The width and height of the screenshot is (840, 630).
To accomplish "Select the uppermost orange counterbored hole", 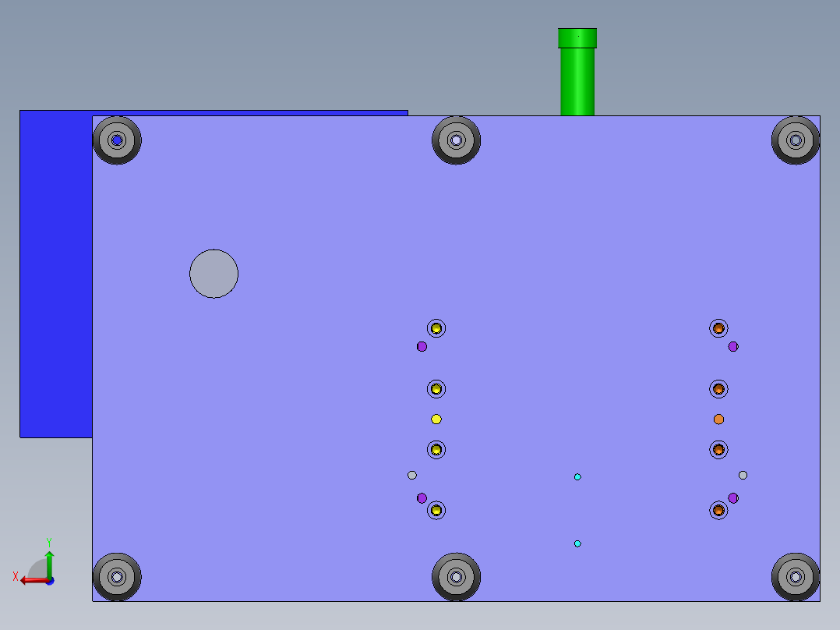I will [718, 328].
